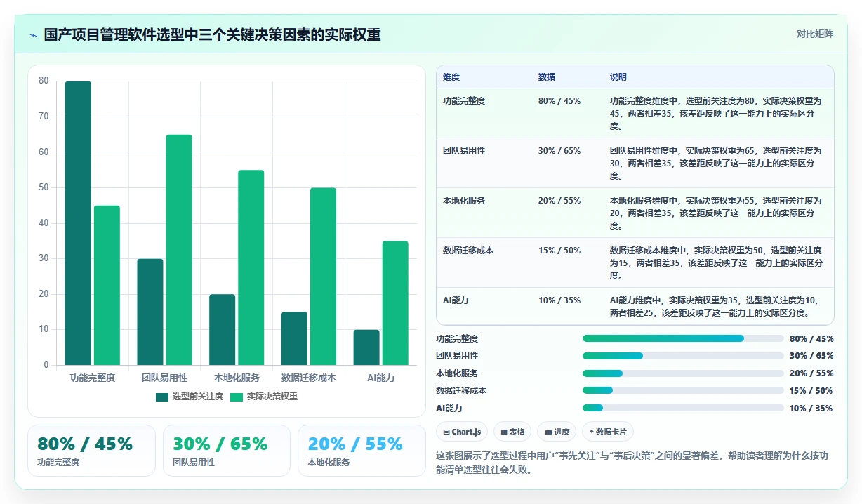
Task: Open the 80% / 45% 功能完整度 stat card
Action: point(91,451)
